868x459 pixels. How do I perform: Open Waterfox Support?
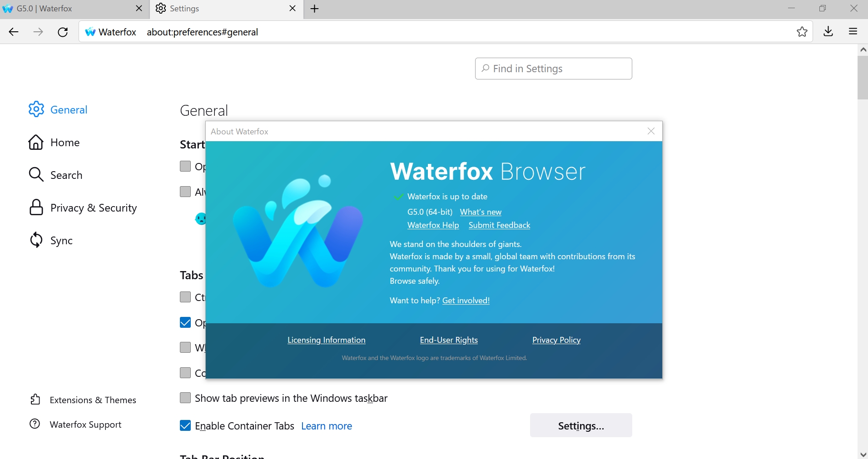point(85,424)
